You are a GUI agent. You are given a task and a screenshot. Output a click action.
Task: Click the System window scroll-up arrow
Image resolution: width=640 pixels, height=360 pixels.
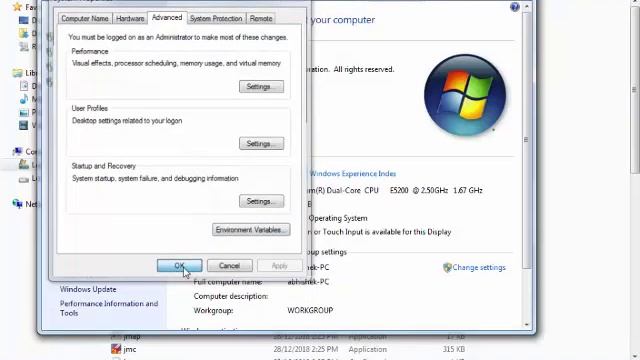pyautogui.click(x=526, y=7)
